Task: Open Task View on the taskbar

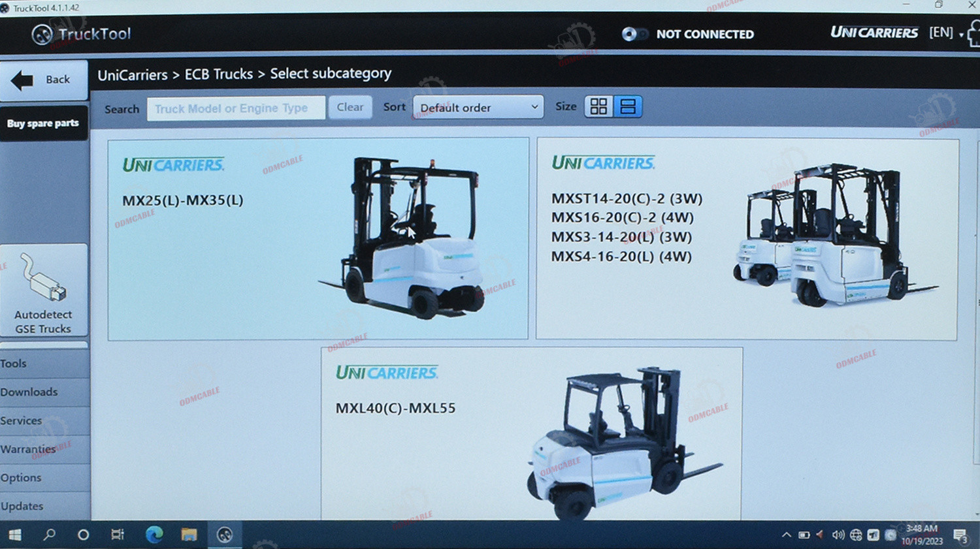Action: [x=118, y=535]
